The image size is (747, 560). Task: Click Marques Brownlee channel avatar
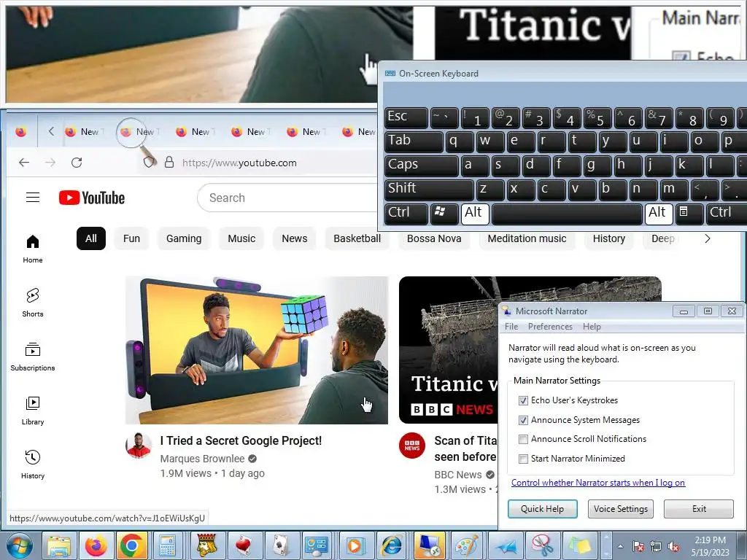click(x=138, y=446)
